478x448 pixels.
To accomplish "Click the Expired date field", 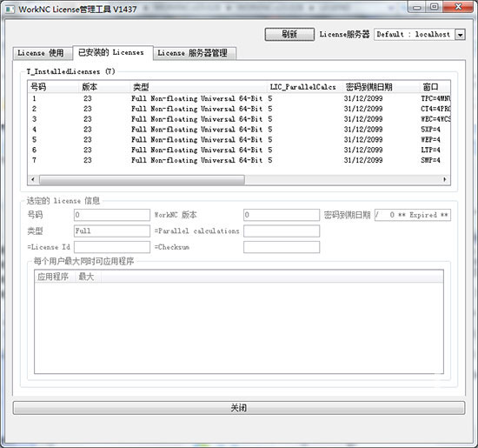I will 413,215.
